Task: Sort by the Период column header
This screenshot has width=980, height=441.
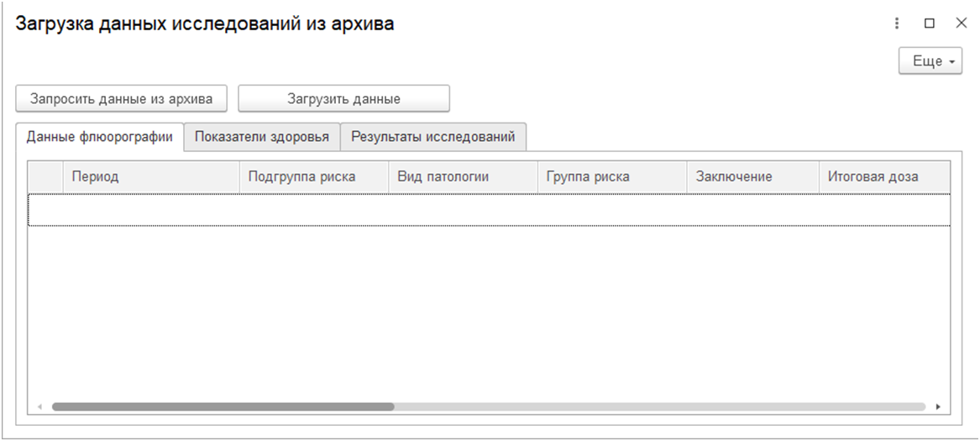Action: 151,176
